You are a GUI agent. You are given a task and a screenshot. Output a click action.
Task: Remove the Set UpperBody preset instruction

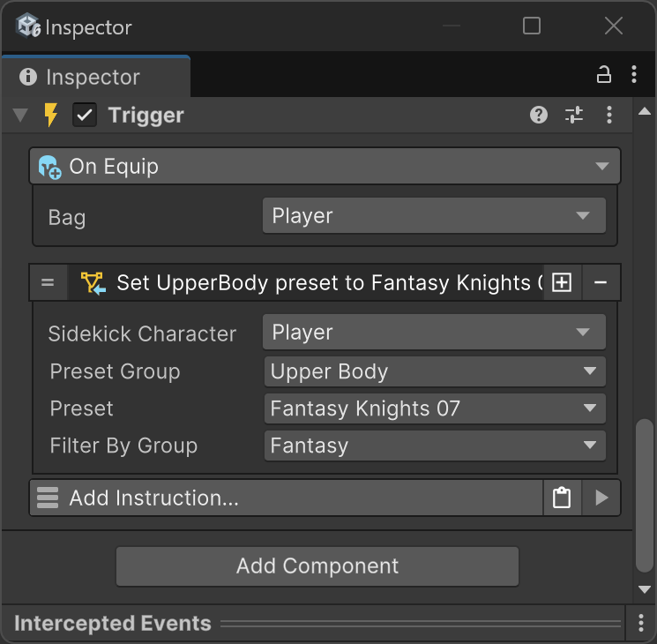coord(601,282)
